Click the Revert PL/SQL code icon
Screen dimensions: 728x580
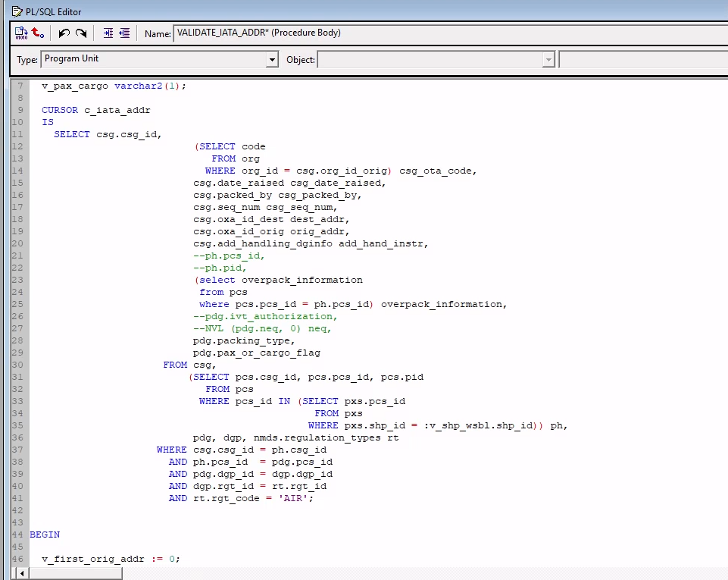[x=38, y=33]
